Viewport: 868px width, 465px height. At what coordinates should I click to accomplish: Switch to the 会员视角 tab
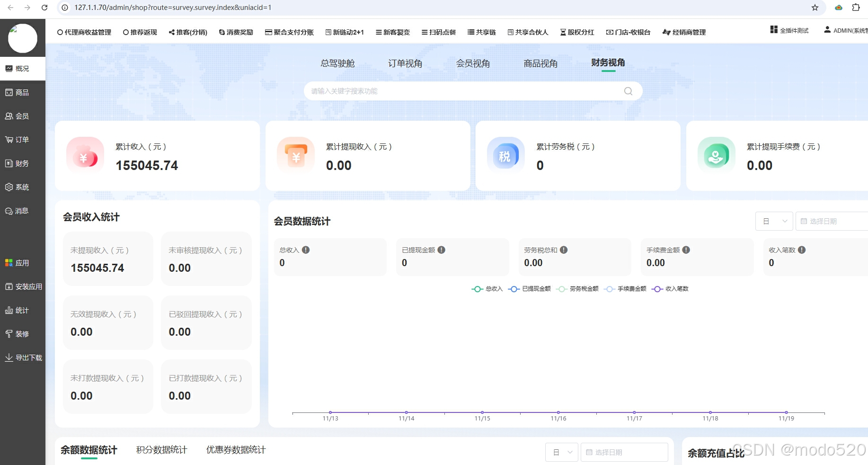pyautogui.click(x=473, y=63)
